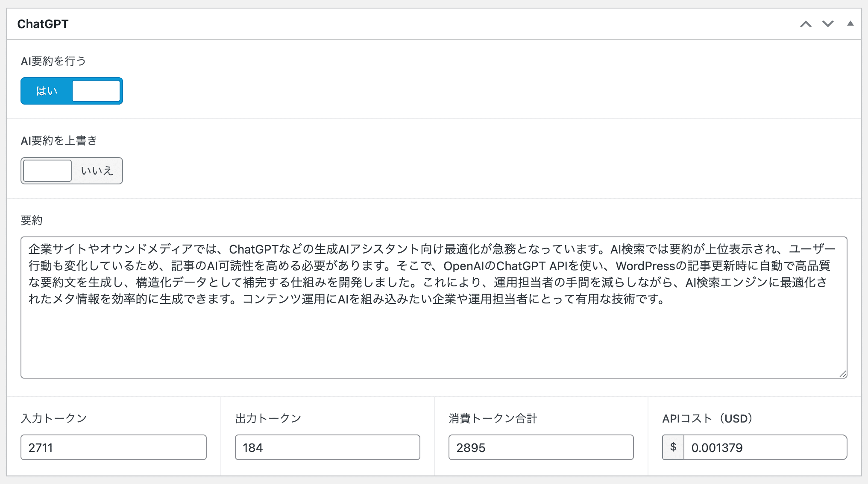Click the up-ordering chevron in the header
This screenshot has height=484, width=868.
click(806, 24)
